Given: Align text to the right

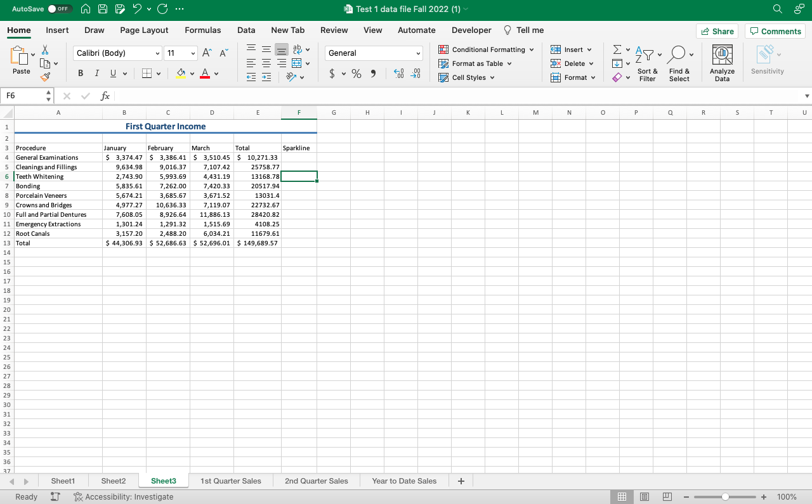Looking at the screenshot, I should click(281, 63).
